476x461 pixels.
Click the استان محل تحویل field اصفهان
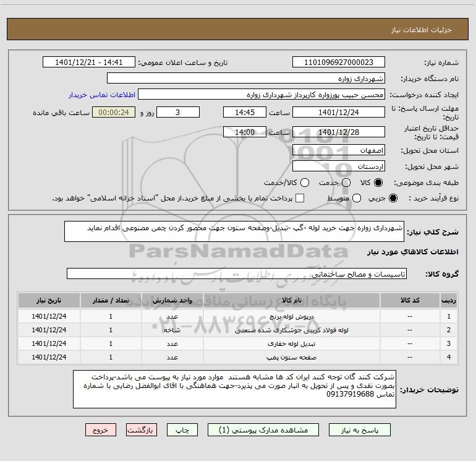click(339, 150)
